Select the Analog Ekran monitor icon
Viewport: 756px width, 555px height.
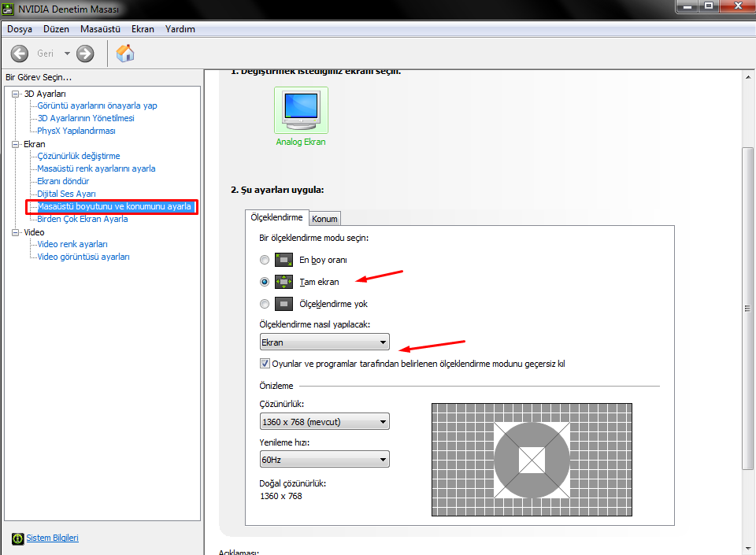coord(301,110)
